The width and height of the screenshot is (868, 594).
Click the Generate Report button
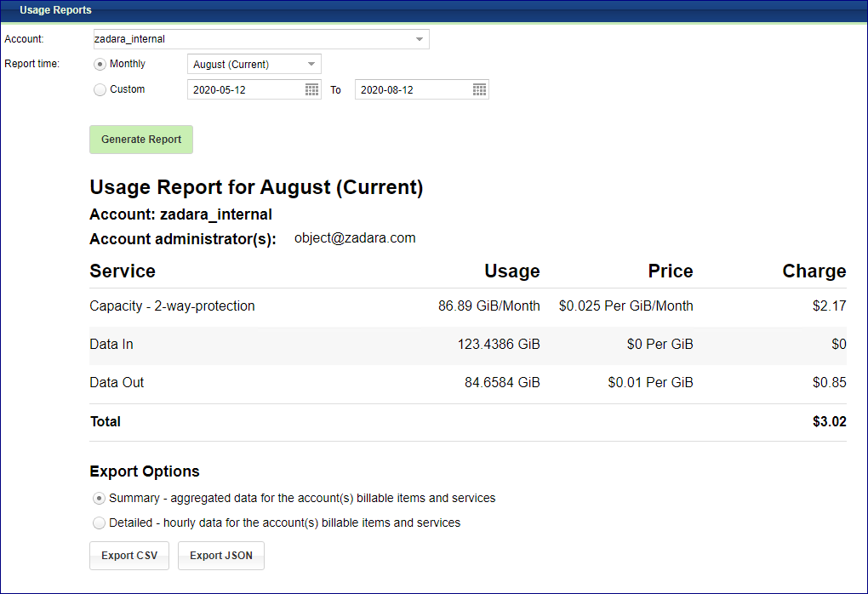[141, 140]
